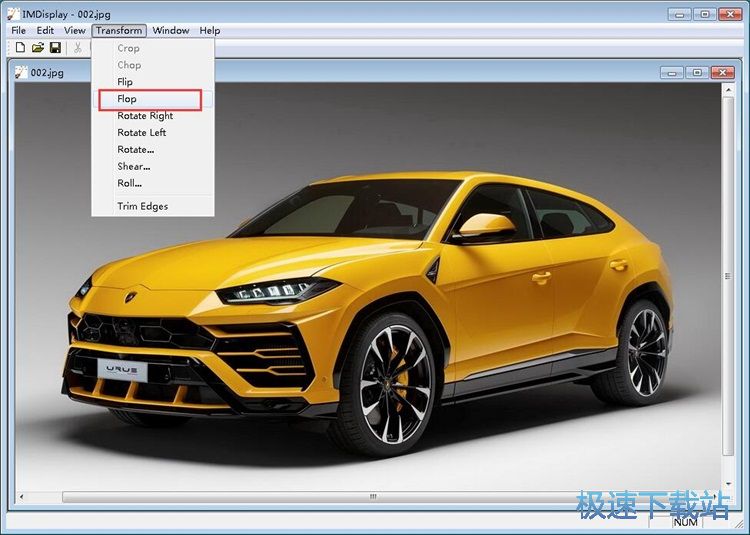Maximize the IMDisplay main window
750x535 pixels.
705,14
